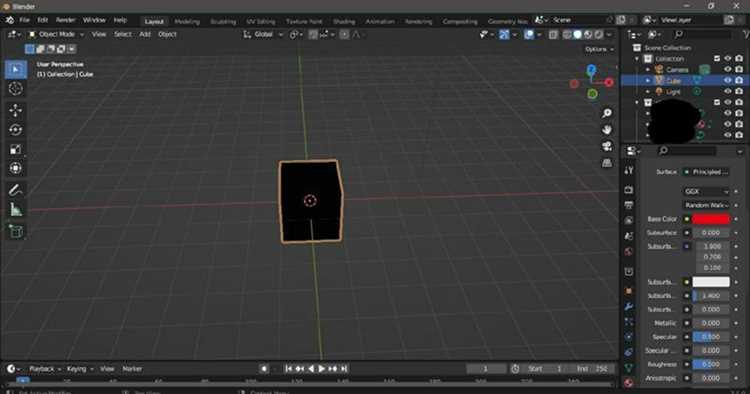The height and width of the screenshot is (394, 750).
Task: Open the viewport Add menu
Action: [145, 34]
